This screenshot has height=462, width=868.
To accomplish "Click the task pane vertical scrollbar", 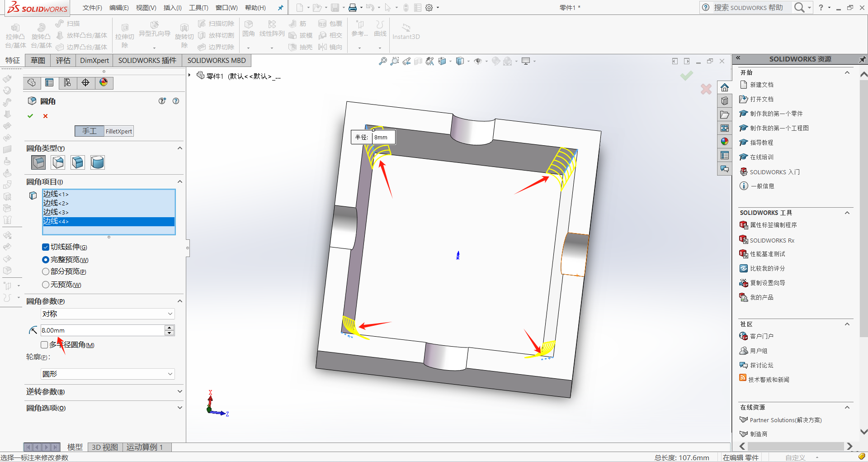I will point(863,208).
